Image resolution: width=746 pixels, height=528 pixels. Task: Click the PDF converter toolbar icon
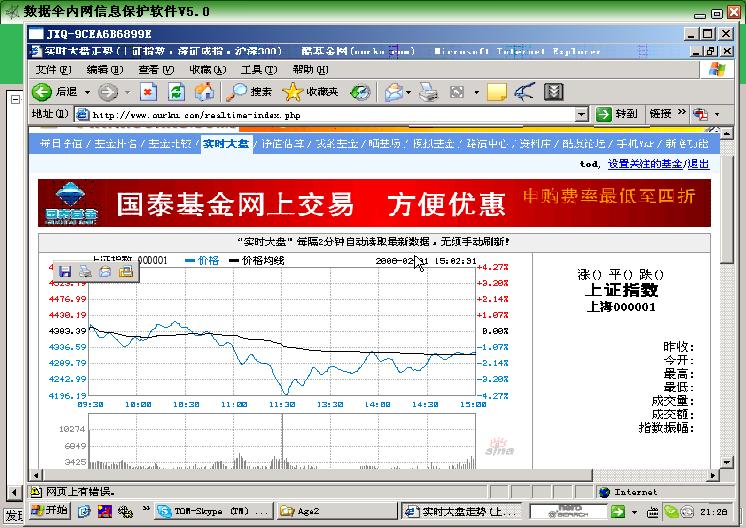pyautogui.click(x=700, y=114)
